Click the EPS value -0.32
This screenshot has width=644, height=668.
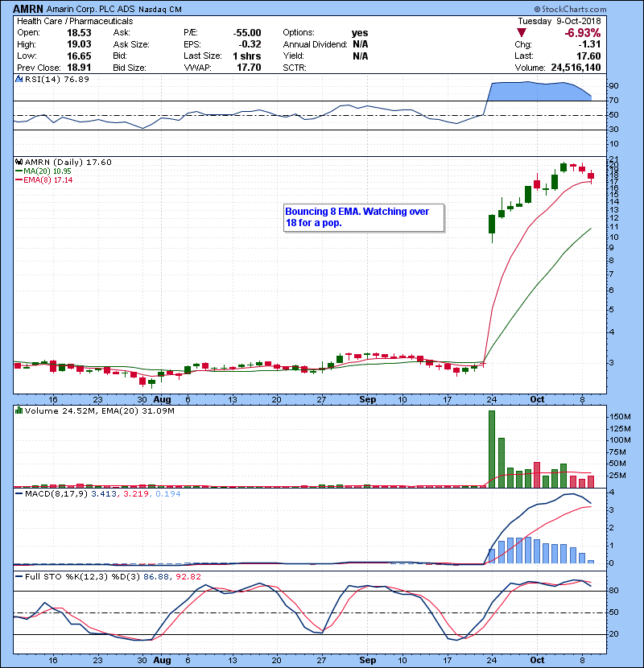click(x=250, y=44)
